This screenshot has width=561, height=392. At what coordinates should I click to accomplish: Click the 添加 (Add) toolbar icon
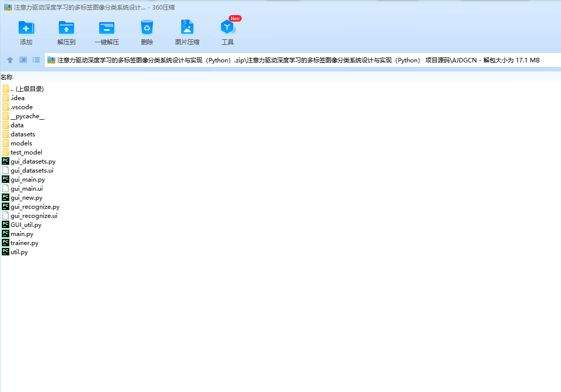pyautogui.click(x=26, y=28)
